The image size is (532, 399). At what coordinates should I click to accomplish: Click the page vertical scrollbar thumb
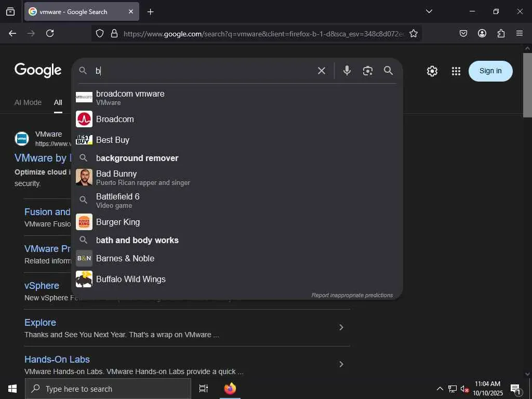tap(527, 85)
